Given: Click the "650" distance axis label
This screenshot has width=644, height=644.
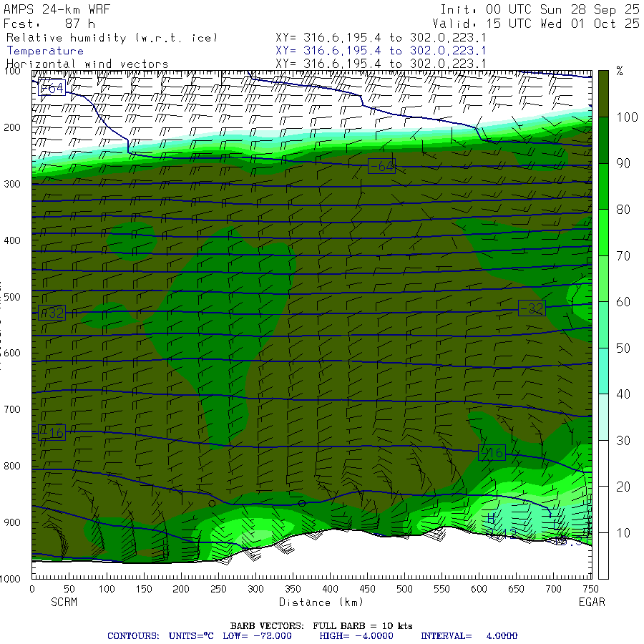Looking at the screenshot, I should point(516,590).
